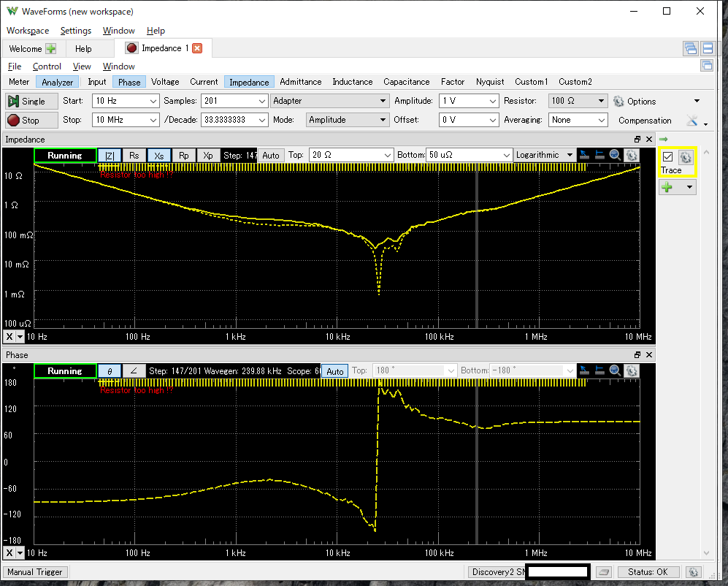Open the Mode Amplitude dropdown

348,120
